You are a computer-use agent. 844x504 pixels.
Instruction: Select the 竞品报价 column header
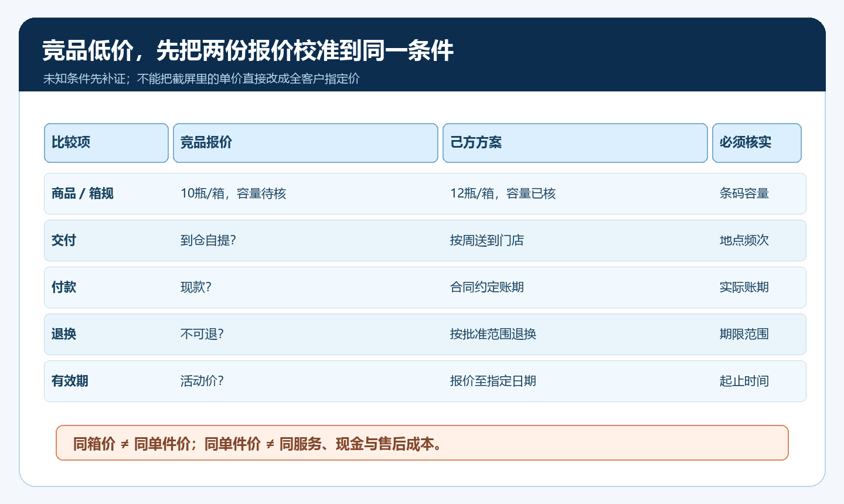click(x=305, y=143)
